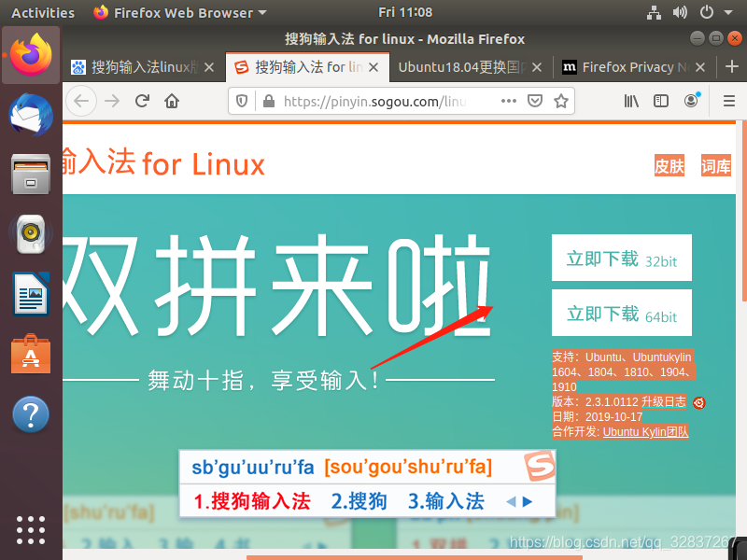Follow the Ubuntu Kylin团队 link

click(645, 432)
